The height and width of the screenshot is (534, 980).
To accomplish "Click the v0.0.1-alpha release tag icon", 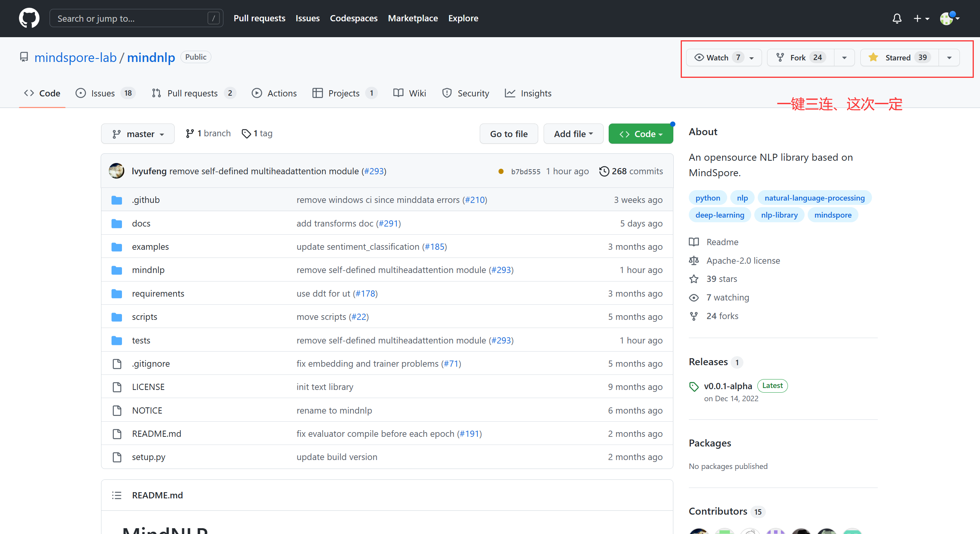I will pos(694,386).
